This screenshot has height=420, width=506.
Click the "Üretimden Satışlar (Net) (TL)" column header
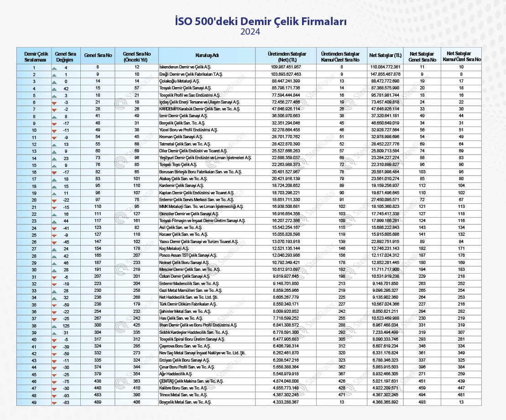pyautogui.click(x=287, y=57)
